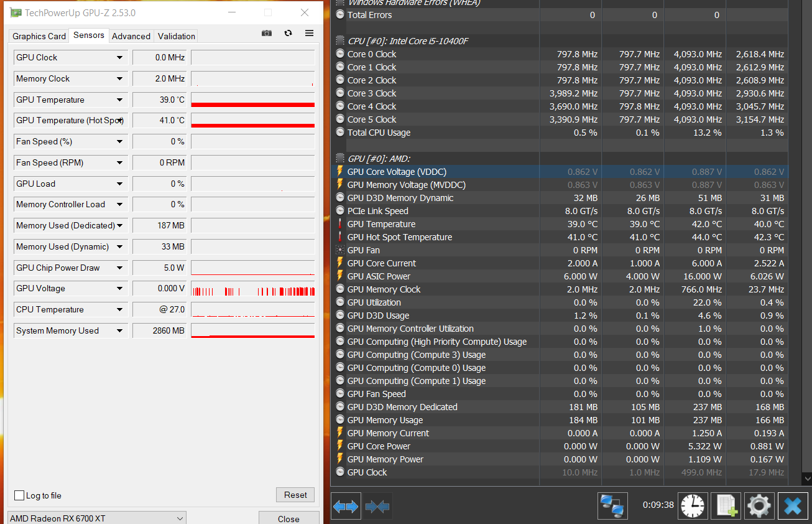The width and height of the screenshot is (812, 524).
Task: Select the Core 3 Clock row in HWiNFO
Action: point(561,93)
